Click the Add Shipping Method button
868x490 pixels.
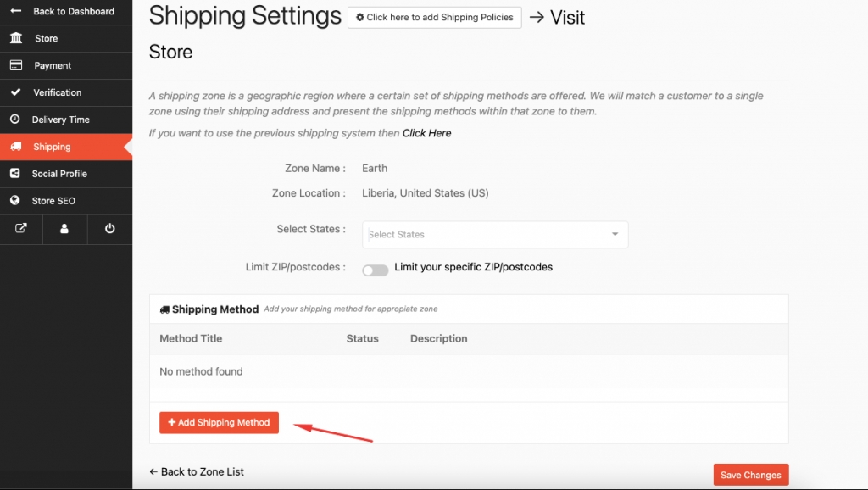point(219,422)
